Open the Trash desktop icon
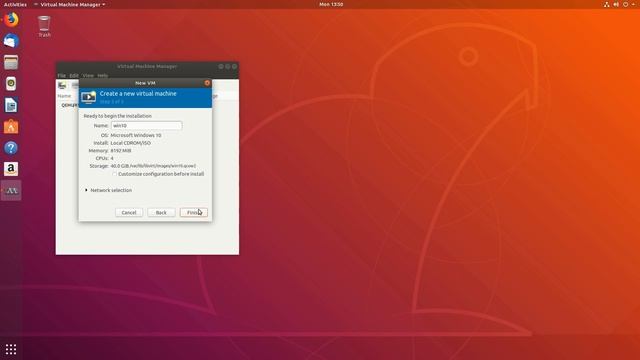This screenshot has height=360, width=640. (44, 26)
